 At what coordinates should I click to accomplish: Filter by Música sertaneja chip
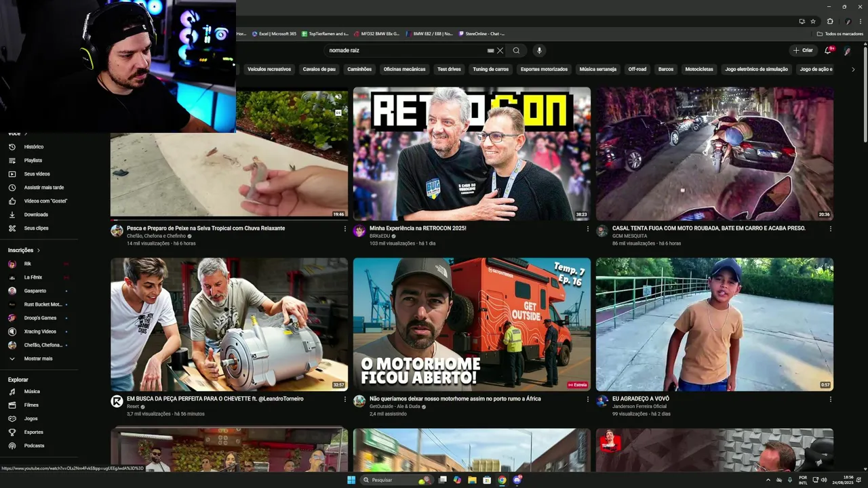[598, 69]
